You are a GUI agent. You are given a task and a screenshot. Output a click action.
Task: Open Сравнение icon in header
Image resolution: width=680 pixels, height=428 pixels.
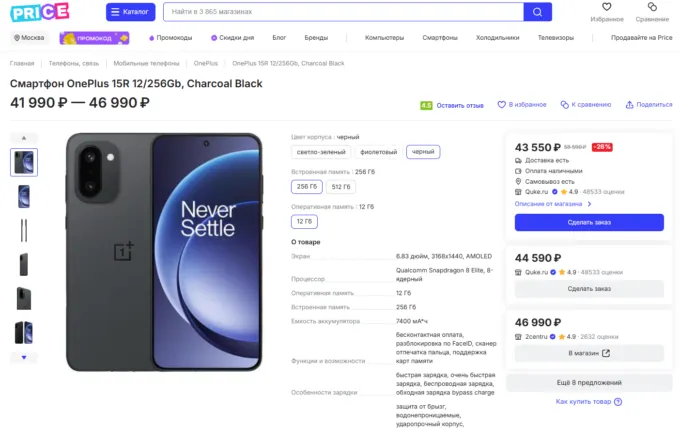click(x=652, y=7)
